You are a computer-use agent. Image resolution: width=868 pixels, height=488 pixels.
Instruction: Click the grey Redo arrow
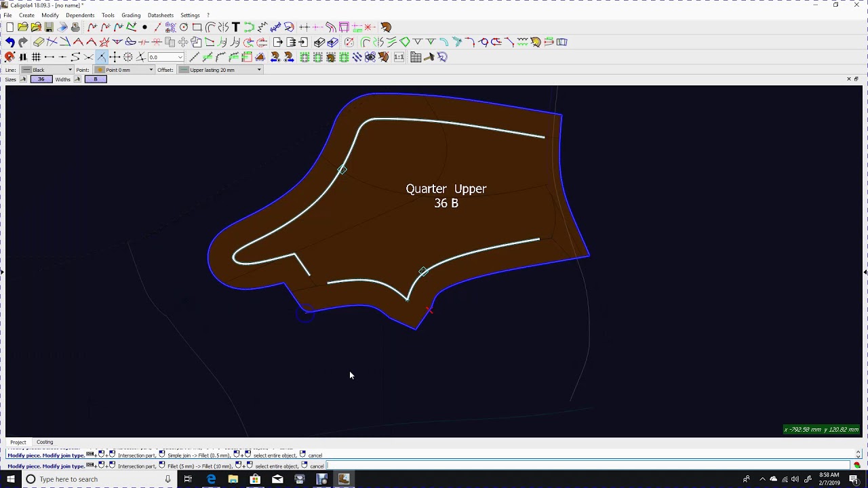(22, 42)
